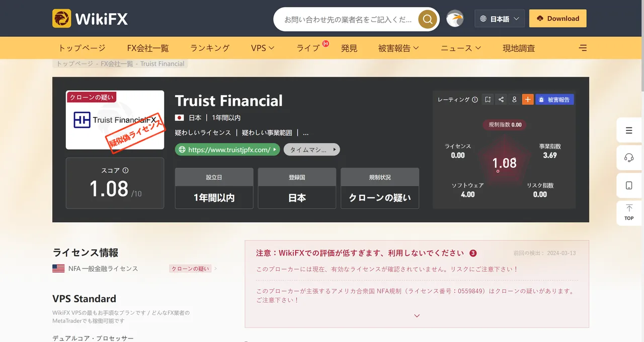The height and width of the screenshot is (342, 644).
Task: Click the 疑わしいライセンス tag
Action: point(203,132)
